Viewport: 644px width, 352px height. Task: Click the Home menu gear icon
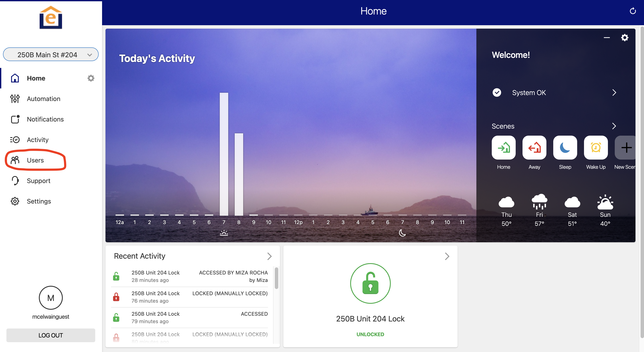coord(91,78)
